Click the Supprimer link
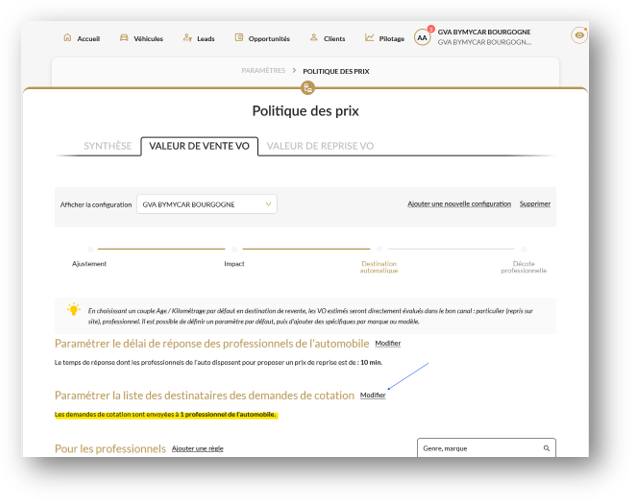Screen dimensions: 631x499 (535, 204)
